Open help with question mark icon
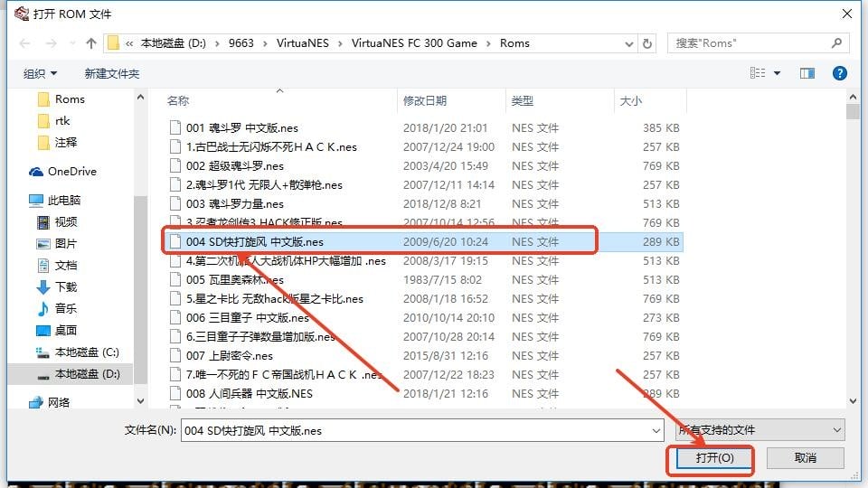 [839, 73]
